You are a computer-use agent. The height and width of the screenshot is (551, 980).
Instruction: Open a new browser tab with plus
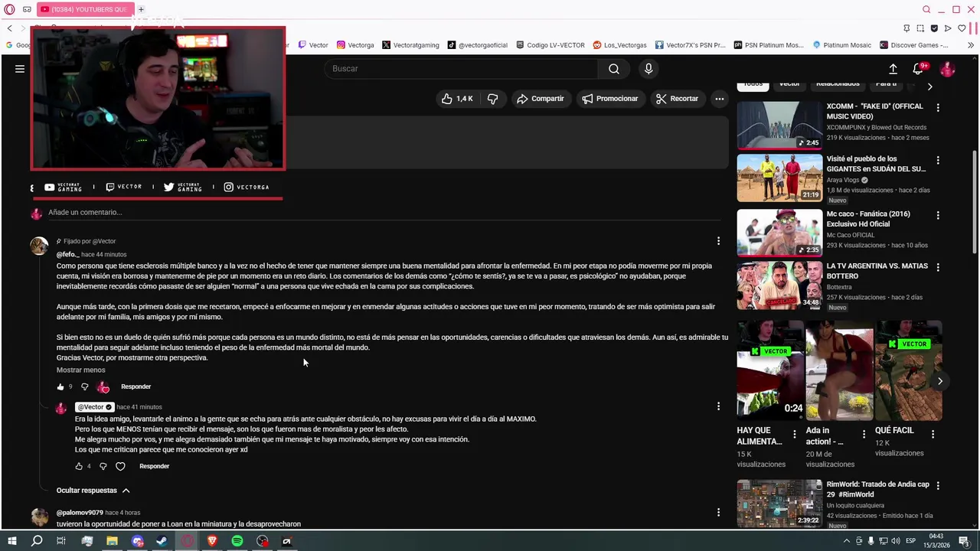(141, 9)
